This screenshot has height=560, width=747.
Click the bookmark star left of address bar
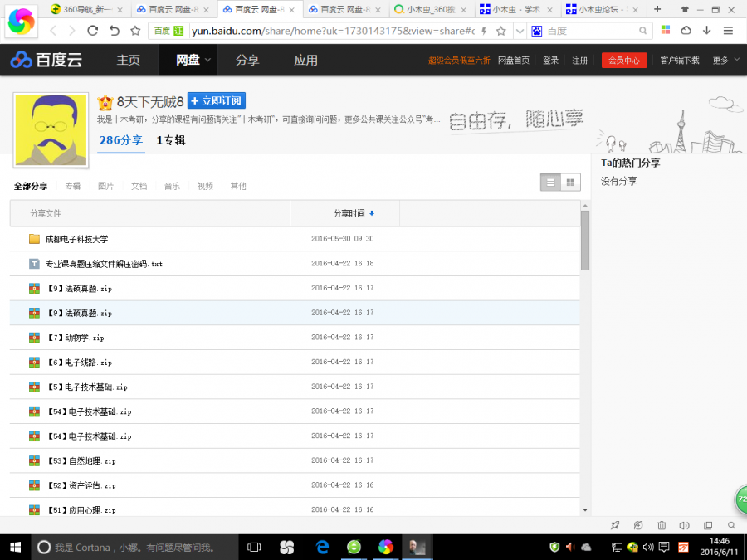135,31
